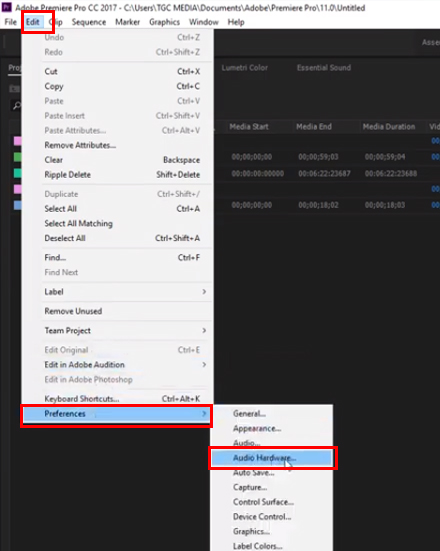Open Audio... preferences
This screenshot has width=440, height=551.
(x=271, y=443)
